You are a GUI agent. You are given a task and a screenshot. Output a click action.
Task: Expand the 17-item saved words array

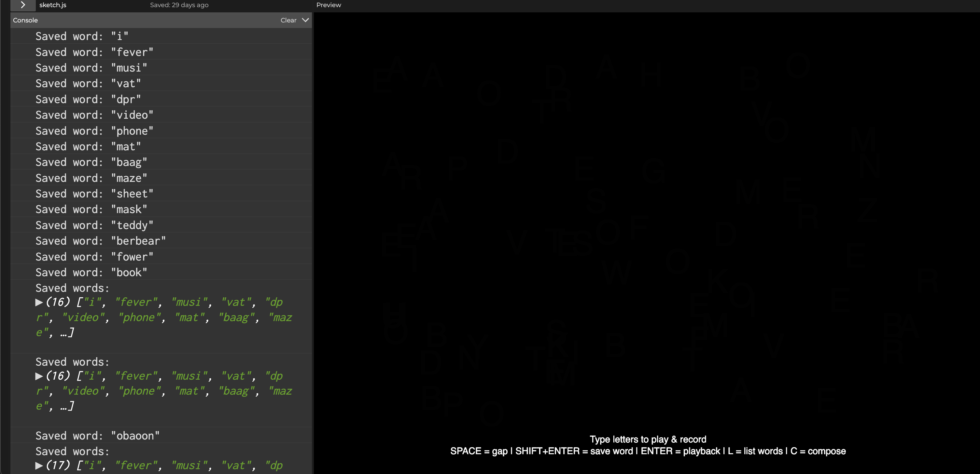pyautogui.click(x=38, y=466)
